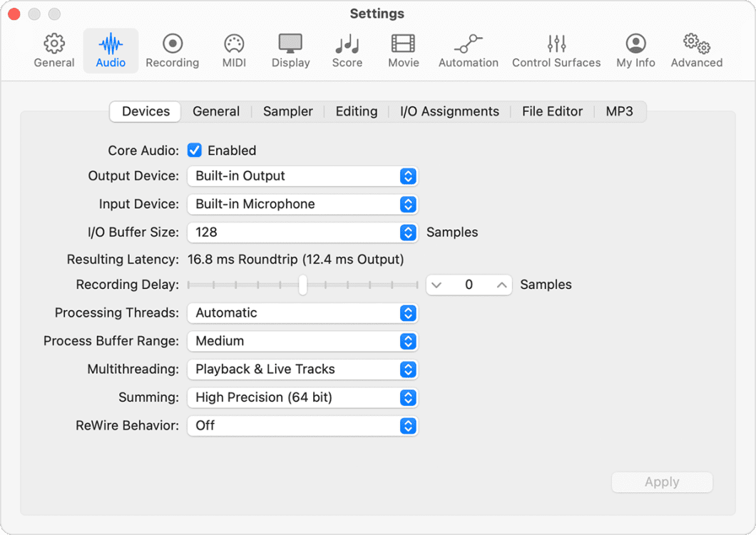Viewport: 756px width, 535px height.
Task: Select the Movie settings icon
Action: pos(403,50)
